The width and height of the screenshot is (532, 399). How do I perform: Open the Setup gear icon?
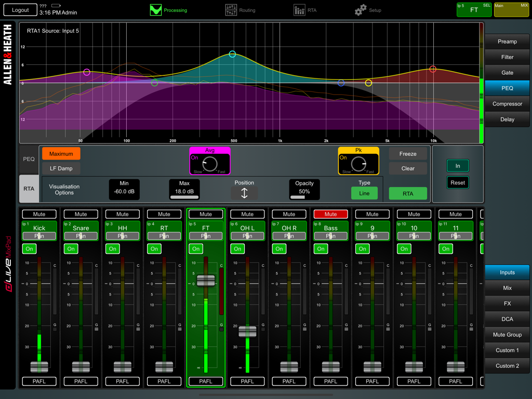pyautogui.click(x=360, y=9)
